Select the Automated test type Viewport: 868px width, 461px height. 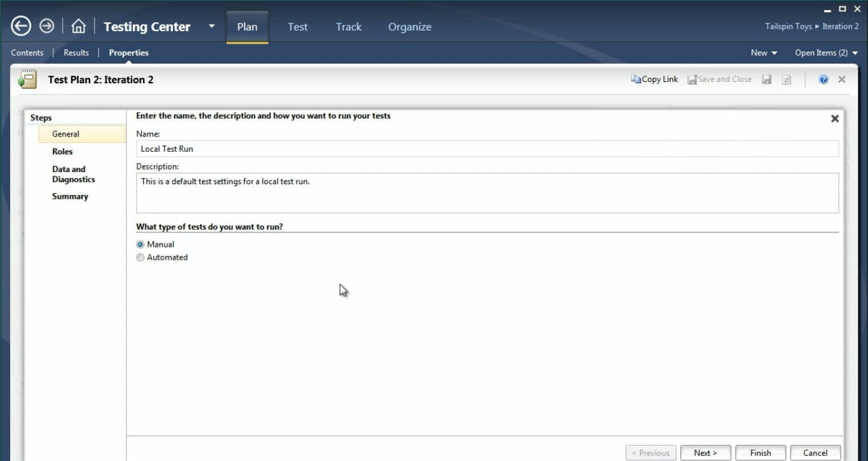pyautogui.click(x=140, y=258)
